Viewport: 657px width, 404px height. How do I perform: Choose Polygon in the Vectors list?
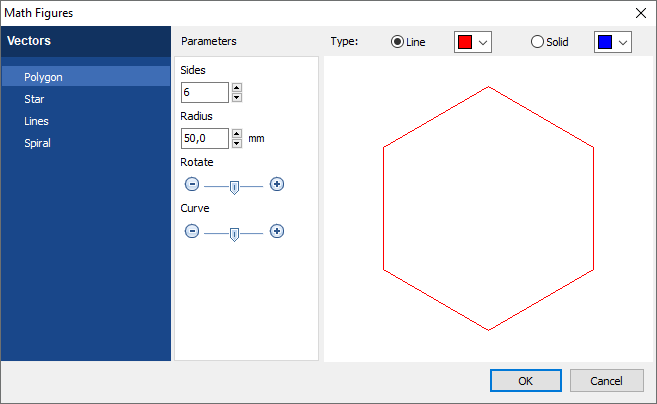[x=43, y=77]
